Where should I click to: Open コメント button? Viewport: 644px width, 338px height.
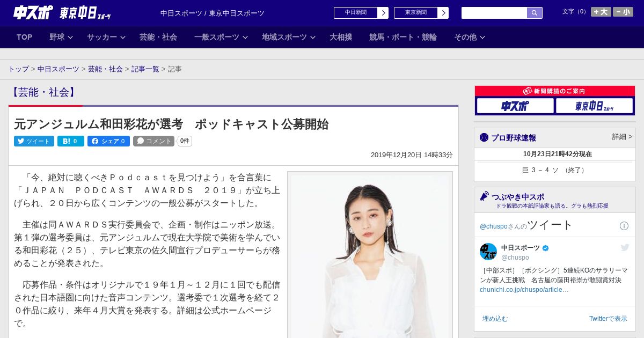(x=153, y=141)
